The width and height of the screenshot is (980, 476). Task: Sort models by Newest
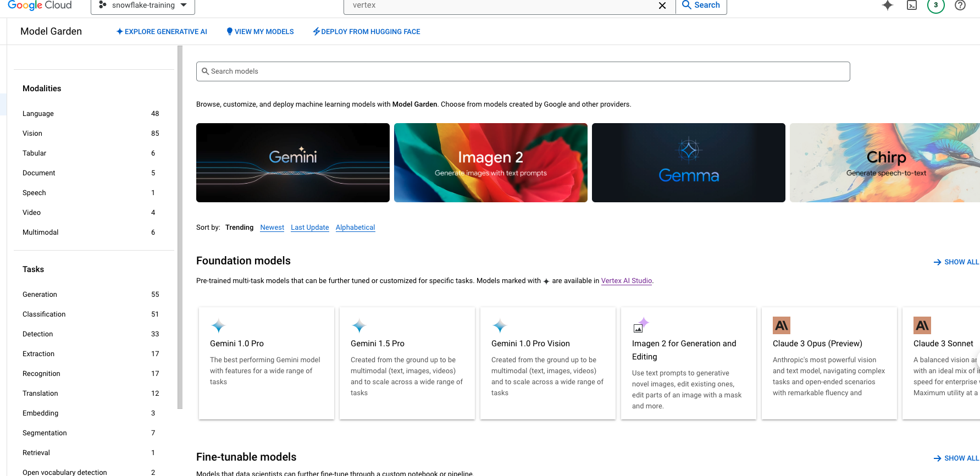point(272,228)
